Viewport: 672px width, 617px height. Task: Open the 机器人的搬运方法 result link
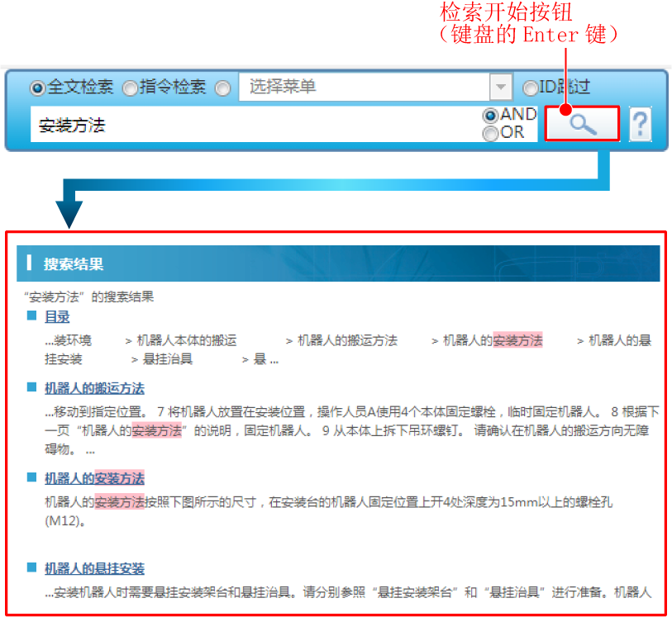(94, 388)
